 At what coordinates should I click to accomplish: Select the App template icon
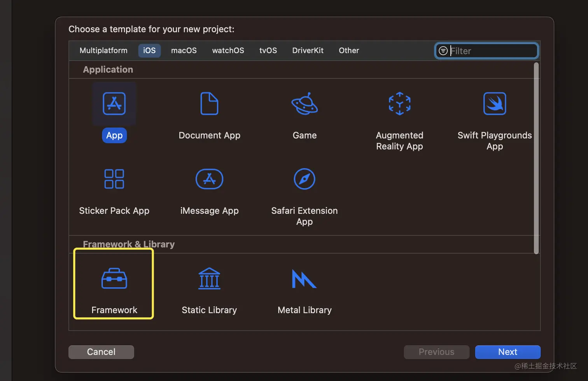point(114,104)
